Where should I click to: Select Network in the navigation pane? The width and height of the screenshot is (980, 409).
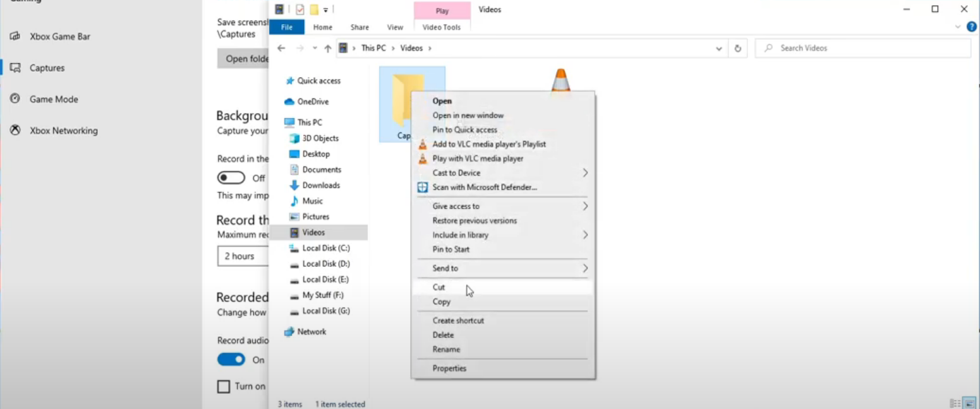(x=312, y=332)
